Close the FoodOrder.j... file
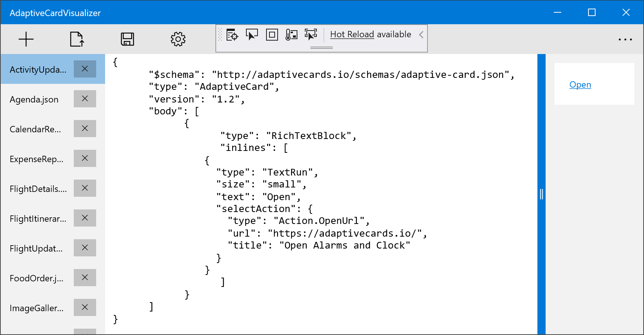The height and width of the screenshot is (335, 644). pos(85,278)
